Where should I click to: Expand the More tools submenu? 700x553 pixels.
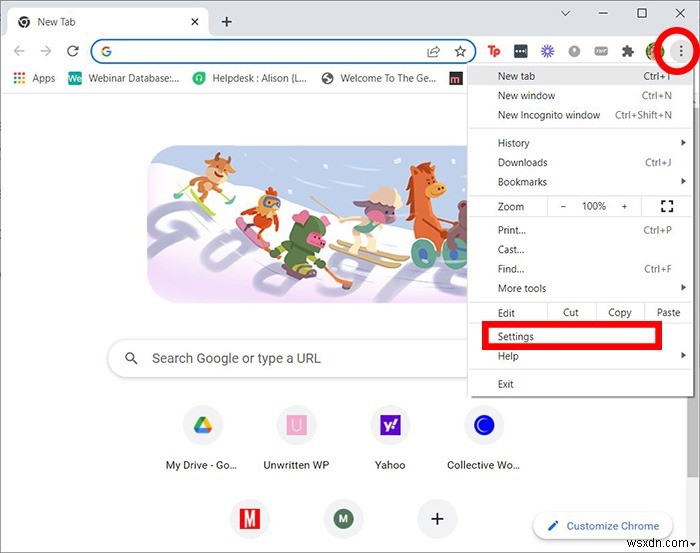coord(580,288)
